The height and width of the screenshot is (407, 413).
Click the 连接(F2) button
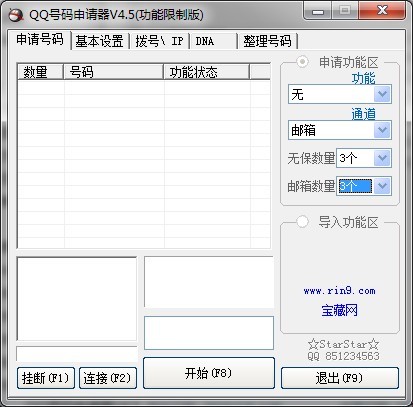coord(108,378)
